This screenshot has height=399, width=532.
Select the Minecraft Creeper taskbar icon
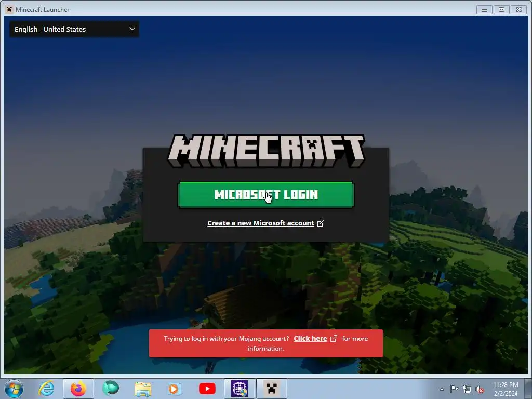pyautogui.click(x=271, y=389)
